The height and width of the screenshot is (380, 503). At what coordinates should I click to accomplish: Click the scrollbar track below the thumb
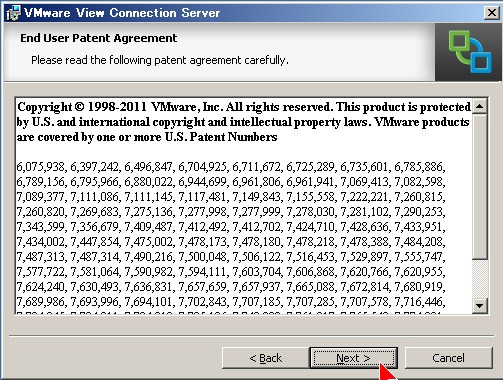(480, 278)
